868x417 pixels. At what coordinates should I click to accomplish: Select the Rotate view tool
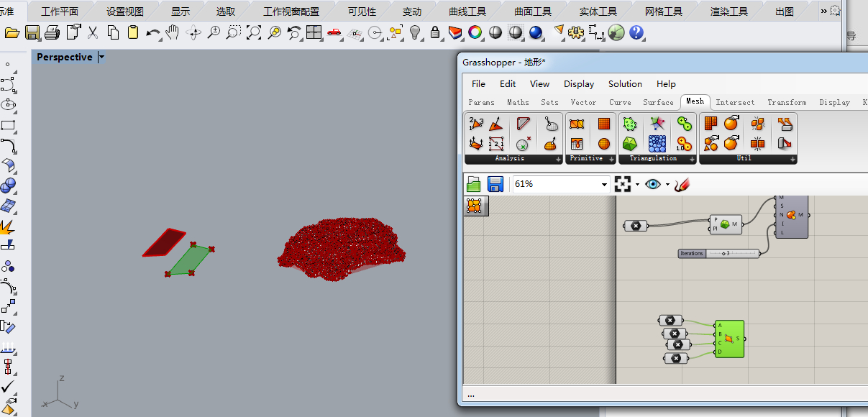coord(193,32)
